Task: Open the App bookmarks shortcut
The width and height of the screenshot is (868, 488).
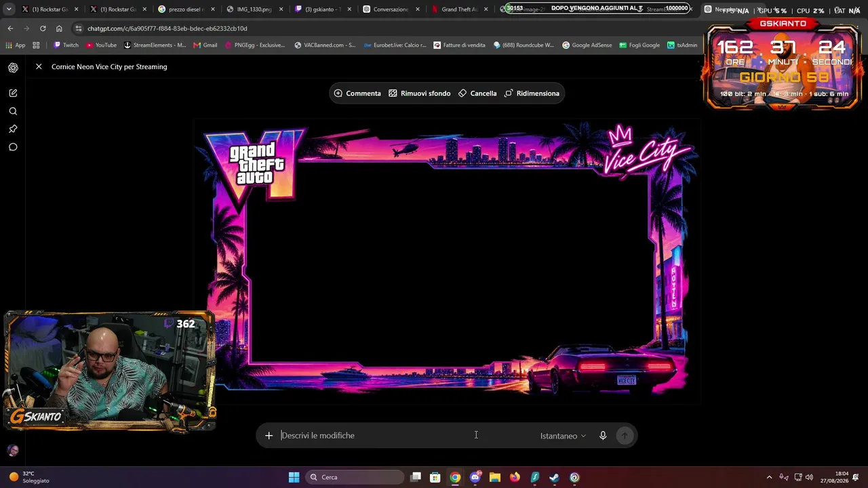Action: 15,45
